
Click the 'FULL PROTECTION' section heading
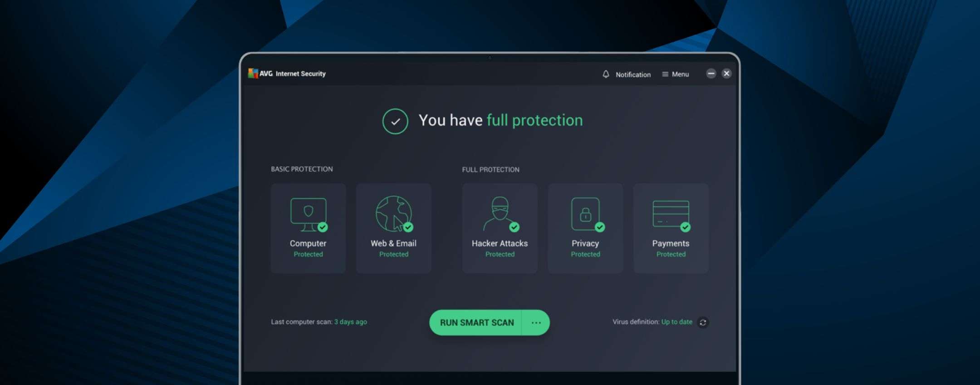[490, 169]
